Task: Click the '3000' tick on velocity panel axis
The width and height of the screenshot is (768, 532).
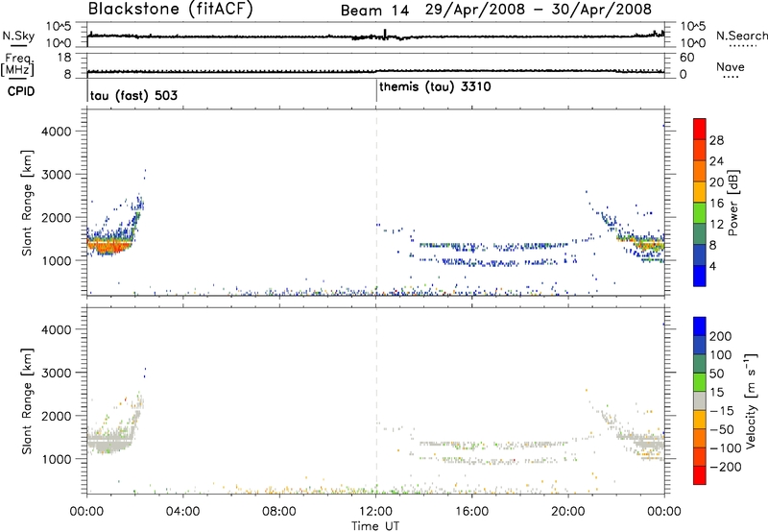Action: pyautogui.click(x=57, y=373)
